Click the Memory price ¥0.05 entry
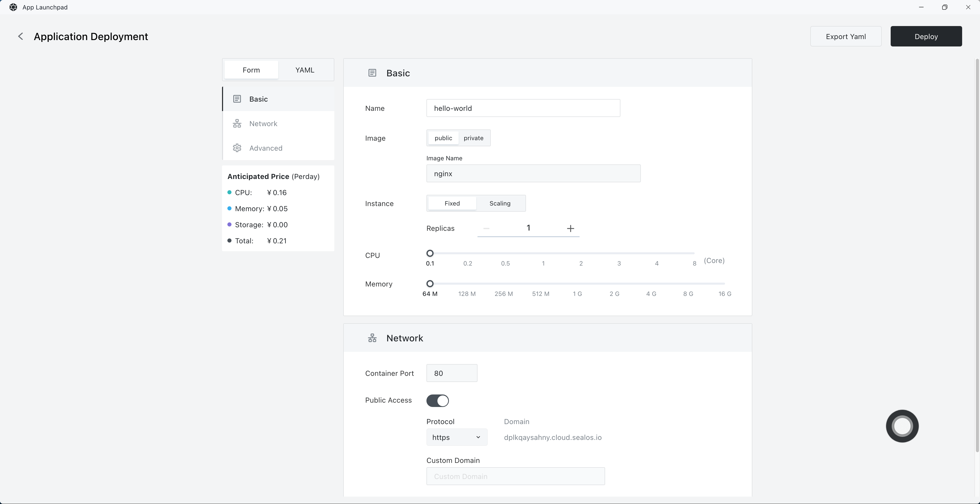This screenshot has height=504, width=980. pos(258,209)
